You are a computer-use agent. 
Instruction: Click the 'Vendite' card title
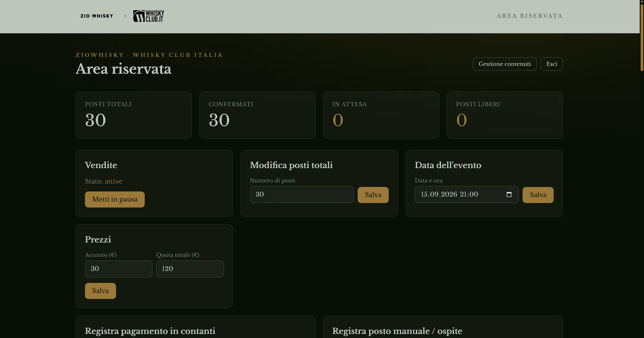(101, 165)
